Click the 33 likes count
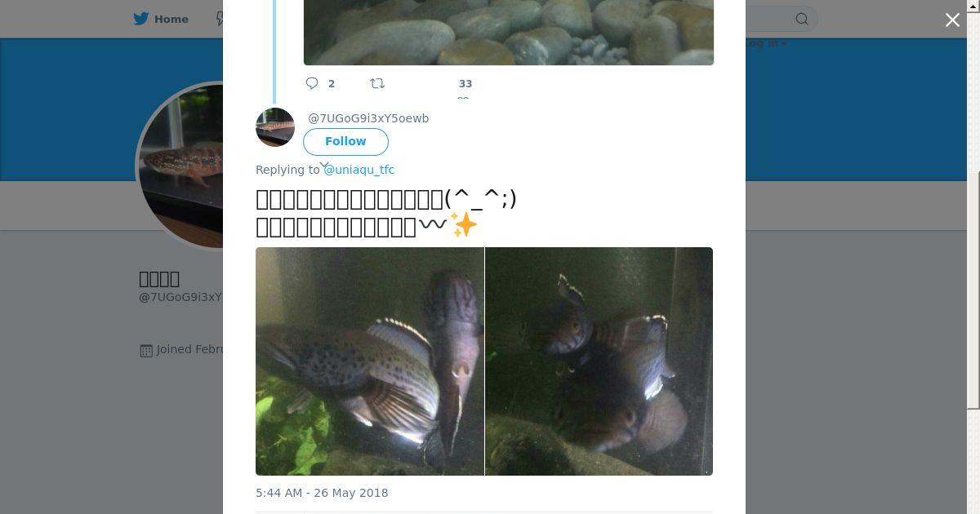The width and height of the screenshot is (980, 514). 465,83
